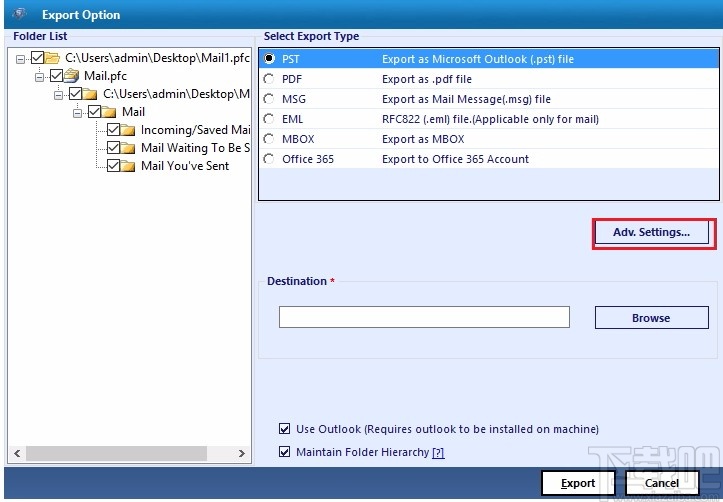
Task: Click the Mail.pfc mailbox file icon
Action: 71,76
